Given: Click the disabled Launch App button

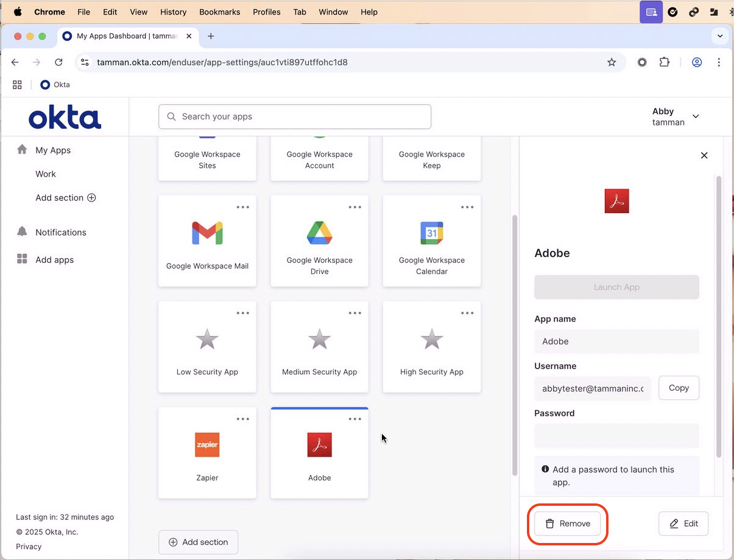Looking at the screenshot, I should 616,287.
